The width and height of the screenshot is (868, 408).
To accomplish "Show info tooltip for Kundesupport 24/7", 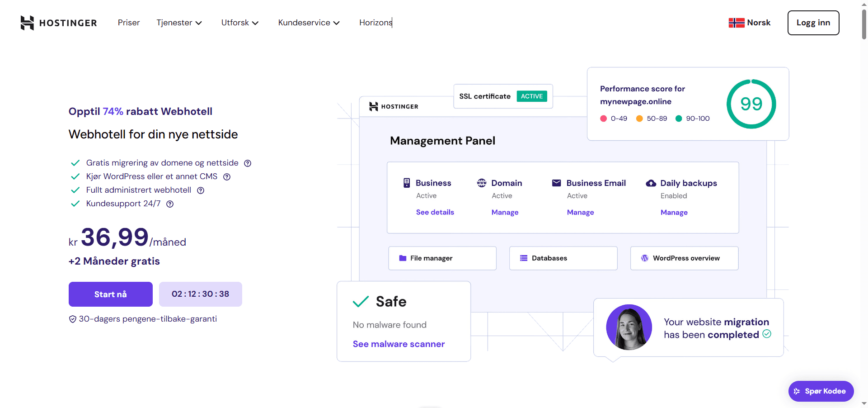I will pos(170,204).
